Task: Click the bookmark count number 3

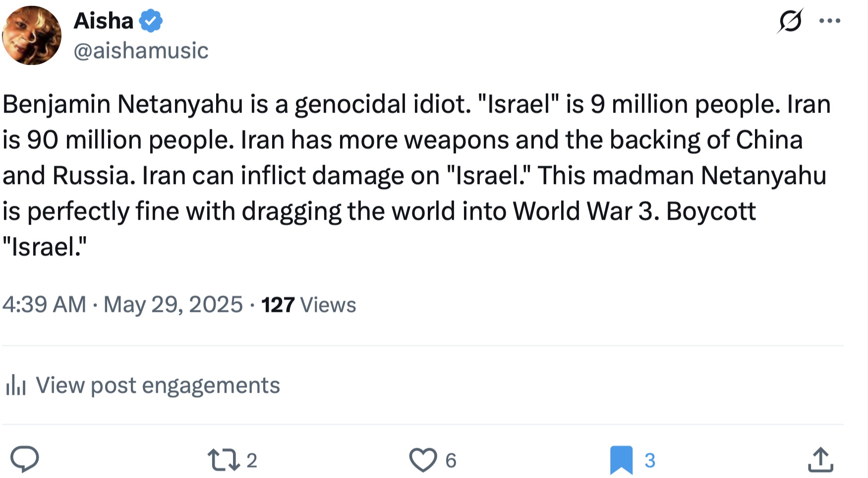Action: [650, 461]
